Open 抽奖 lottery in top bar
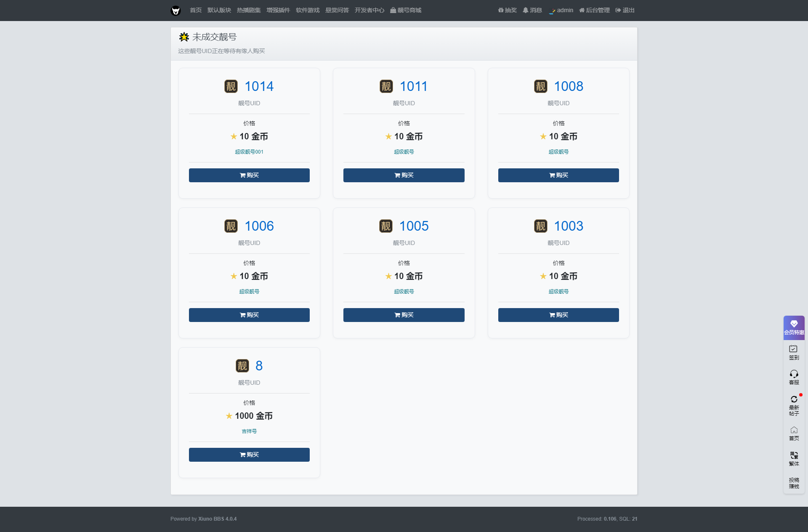The width and height of the screenshot is (808, 532). [507, 10]
